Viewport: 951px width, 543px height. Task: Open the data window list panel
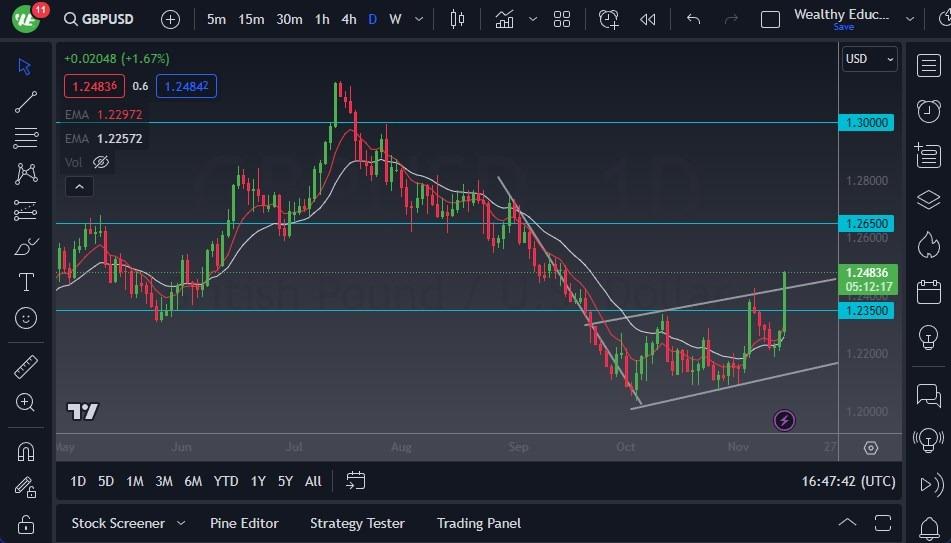click(x=929, y=155)
